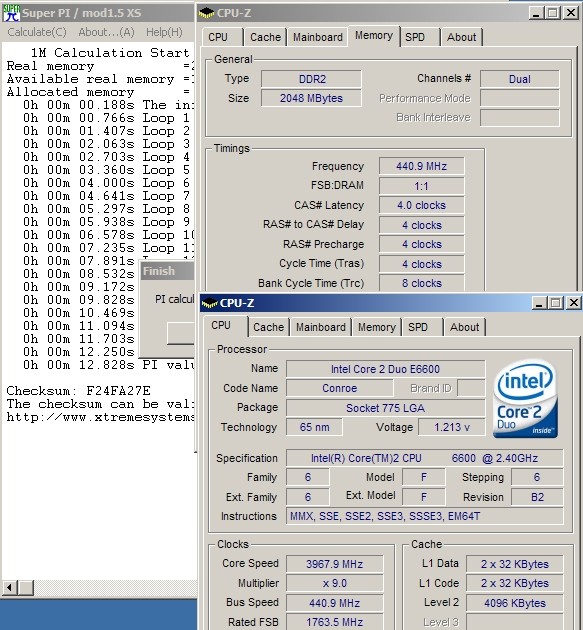Open the About...(A) menu in Super PI

106,32
